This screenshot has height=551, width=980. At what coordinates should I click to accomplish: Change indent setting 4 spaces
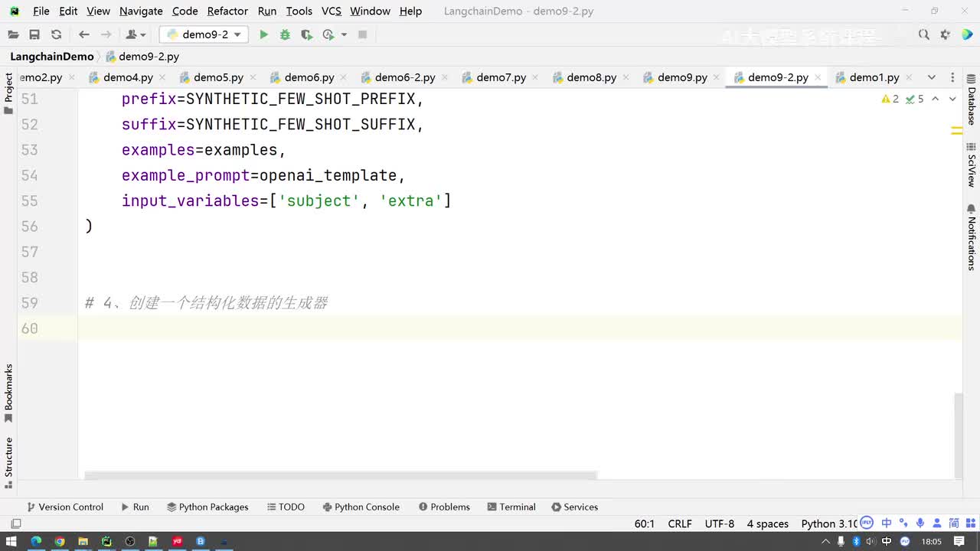pos(768,523)
